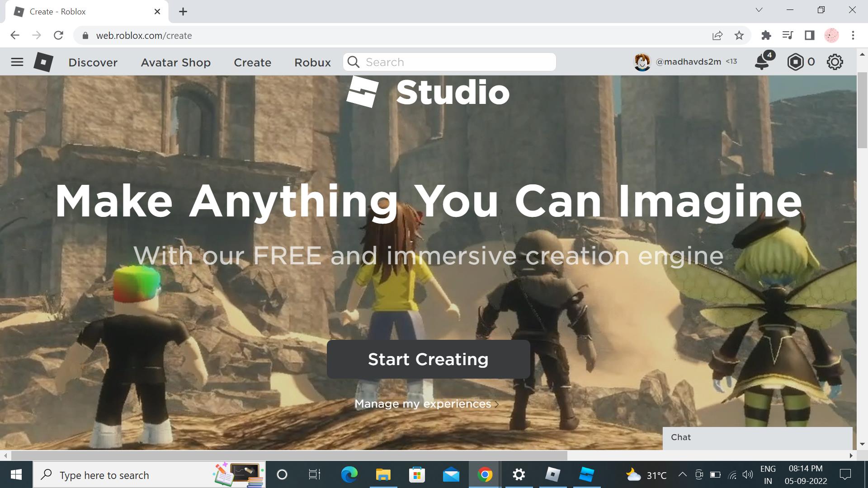The height and width of the screenshot is (488, 868).
Task: View site information lock icon
Action: pos(85,36)
